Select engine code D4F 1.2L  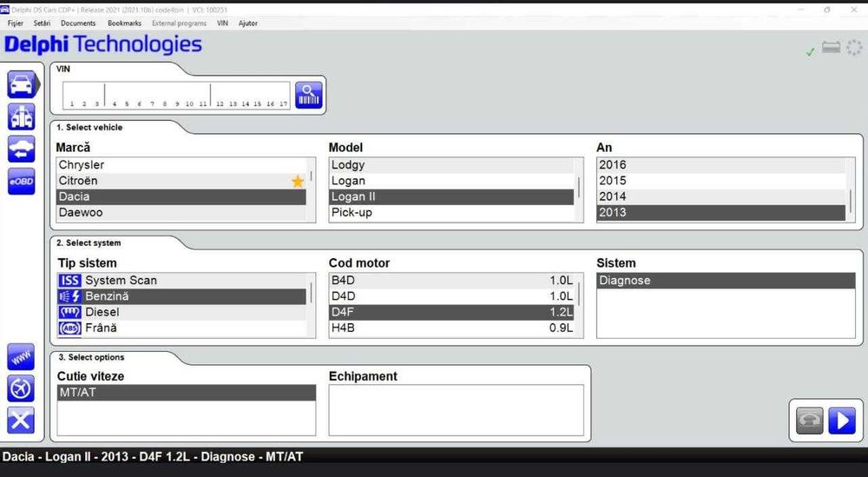click(451, 312)
